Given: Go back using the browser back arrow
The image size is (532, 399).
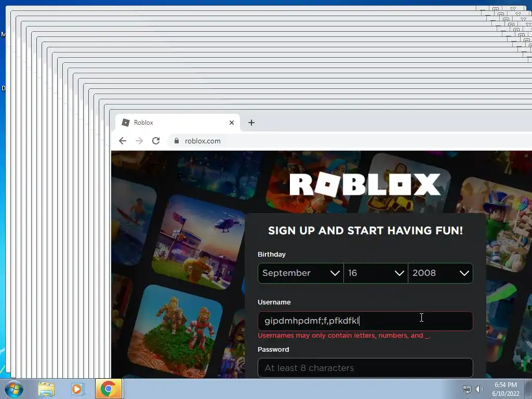Looking at the screenshot, I should [123, 141].
